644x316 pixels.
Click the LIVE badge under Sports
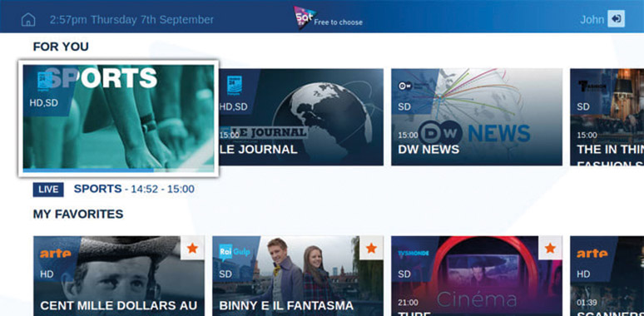click(x=48, y=190)
